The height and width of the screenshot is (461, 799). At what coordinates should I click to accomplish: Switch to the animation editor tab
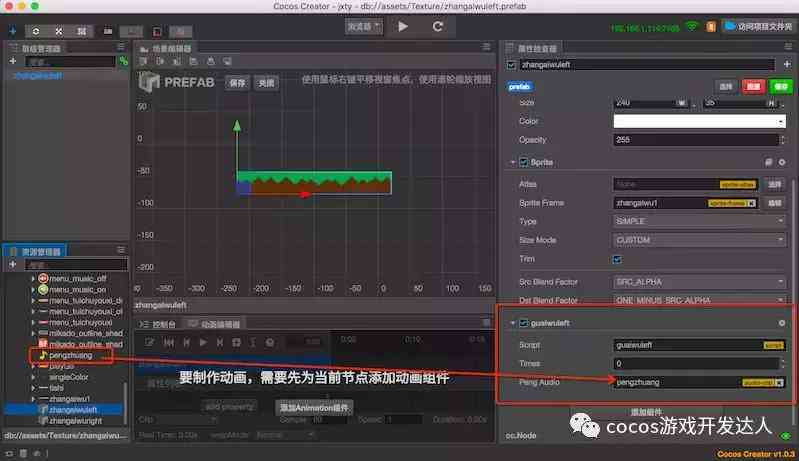214,324
